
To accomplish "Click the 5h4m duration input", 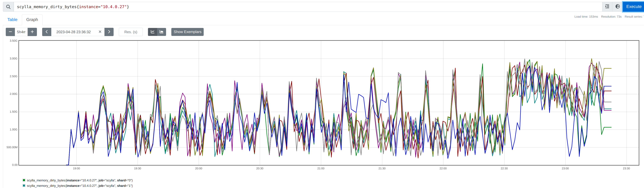I will click(21, 32).
